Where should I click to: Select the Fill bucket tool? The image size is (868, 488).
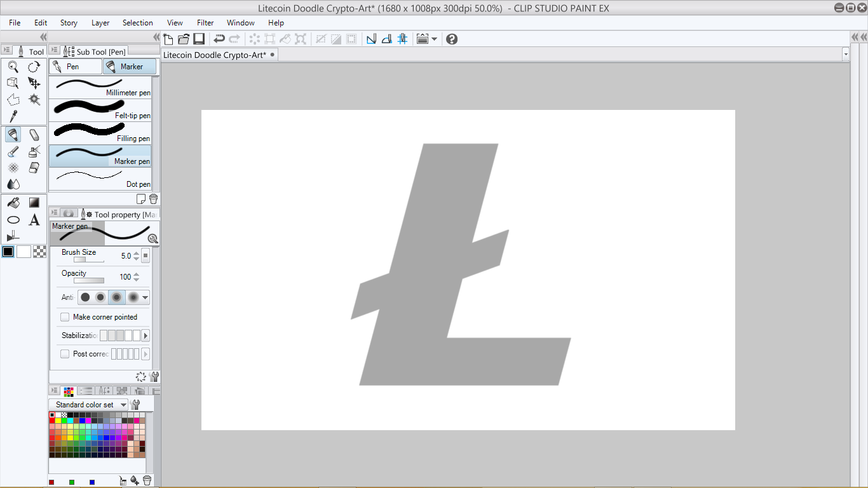coord(13,203)
